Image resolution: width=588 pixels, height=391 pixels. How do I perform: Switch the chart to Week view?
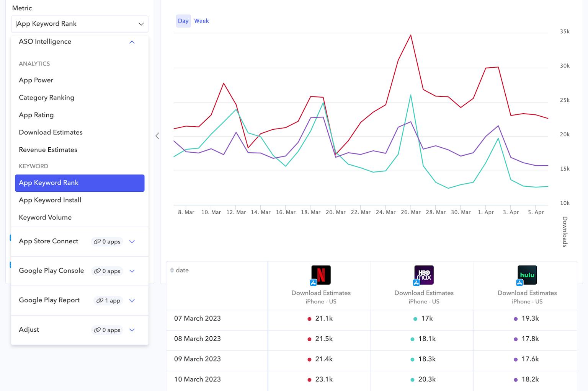pos(202,21)
